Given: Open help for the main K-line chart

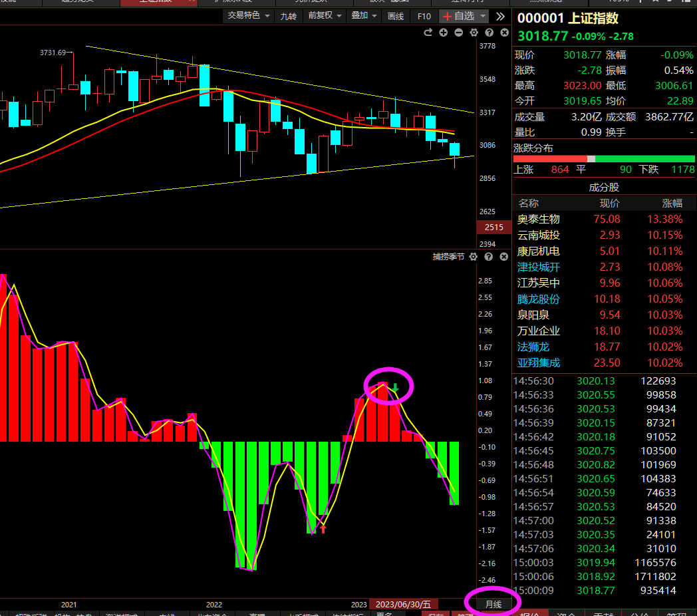Looking at the screenshot, I should tap(489, 33).
